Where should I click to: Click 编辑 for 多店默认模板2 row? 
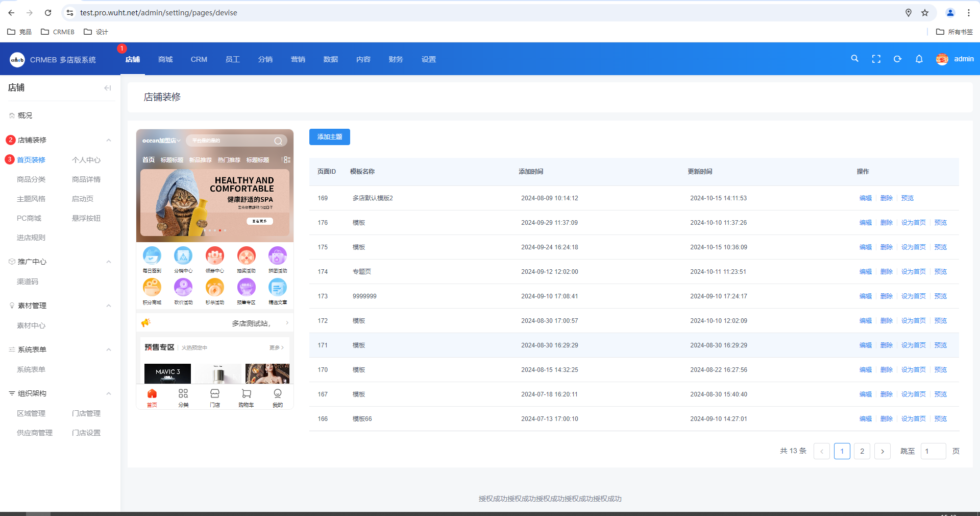865,198
